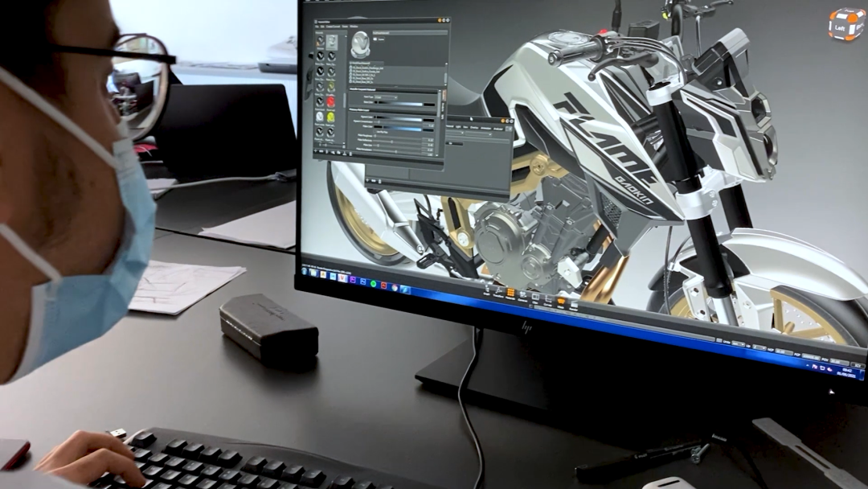
Task: Click the red taskbar application icon
Action: point(383,286)
